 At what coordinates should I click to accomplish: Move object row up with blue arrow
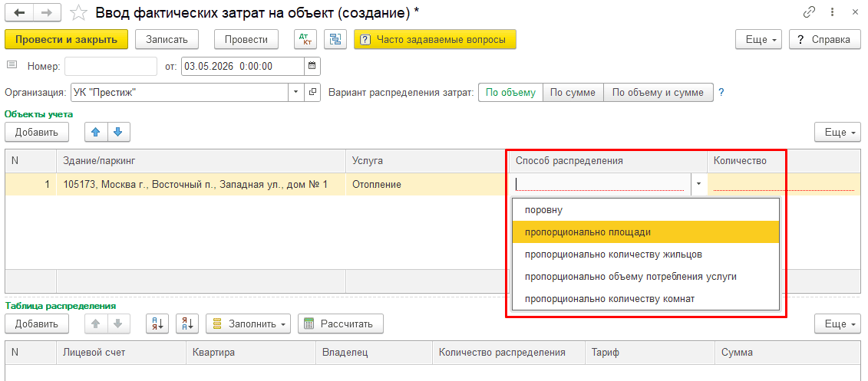point(96,132)
